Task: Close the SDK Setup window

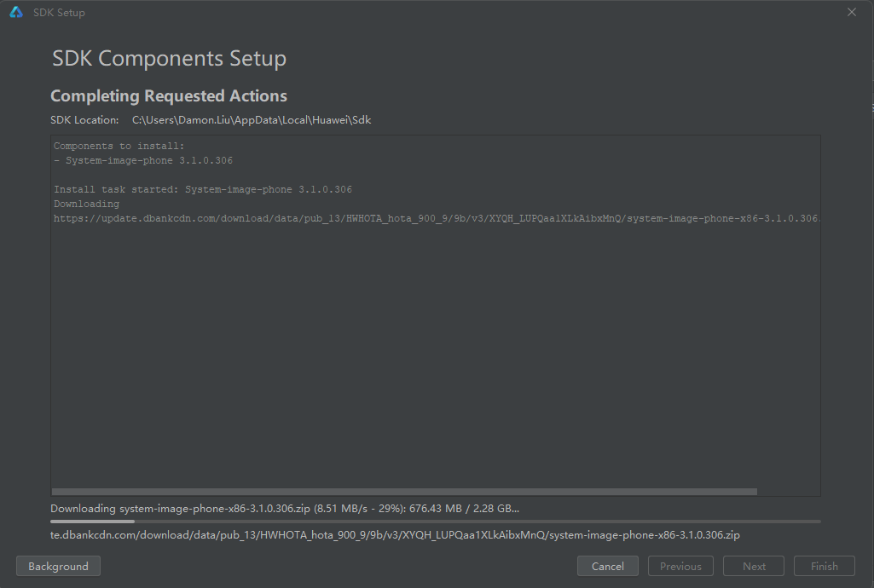Action: point(851,13)
